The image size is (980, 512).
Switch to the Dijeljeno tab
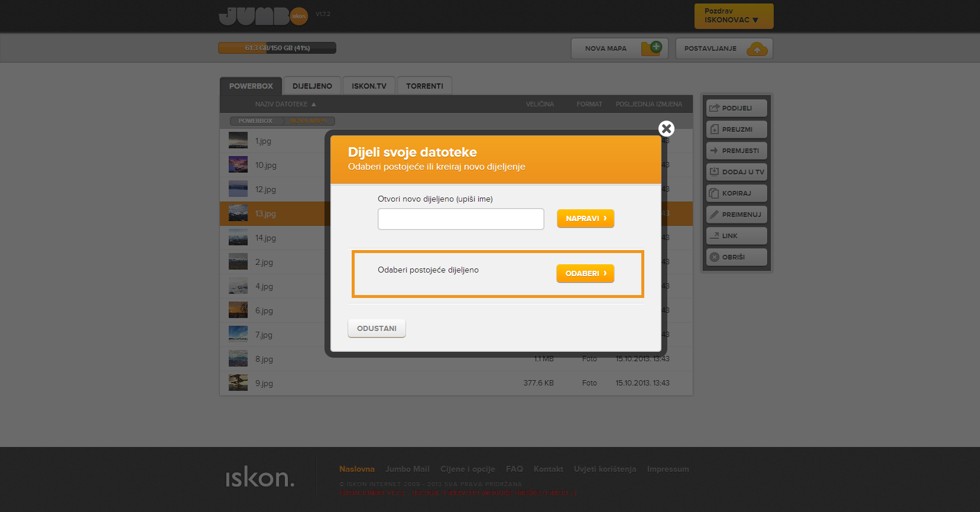click(312, 86)
